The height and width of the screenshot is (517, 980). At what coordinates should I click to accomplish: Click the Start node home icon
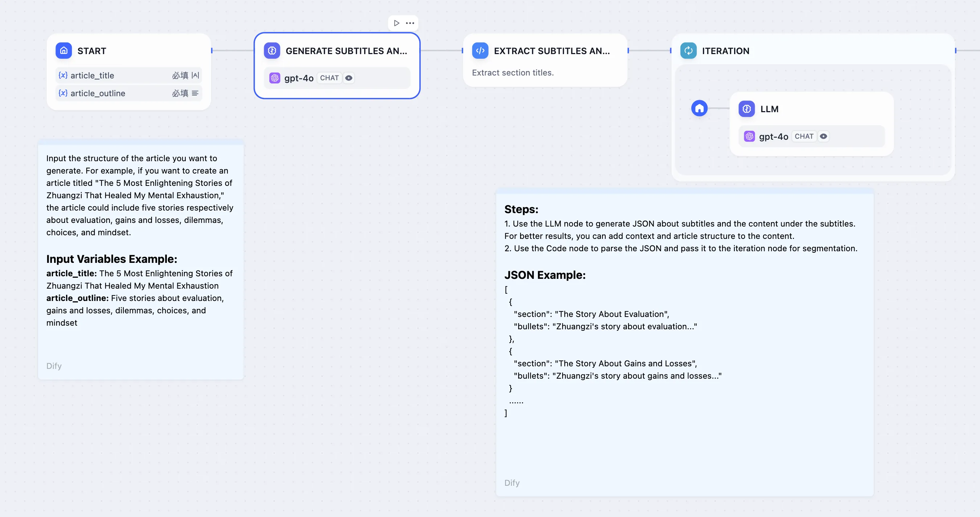click(x=63, y=50)
